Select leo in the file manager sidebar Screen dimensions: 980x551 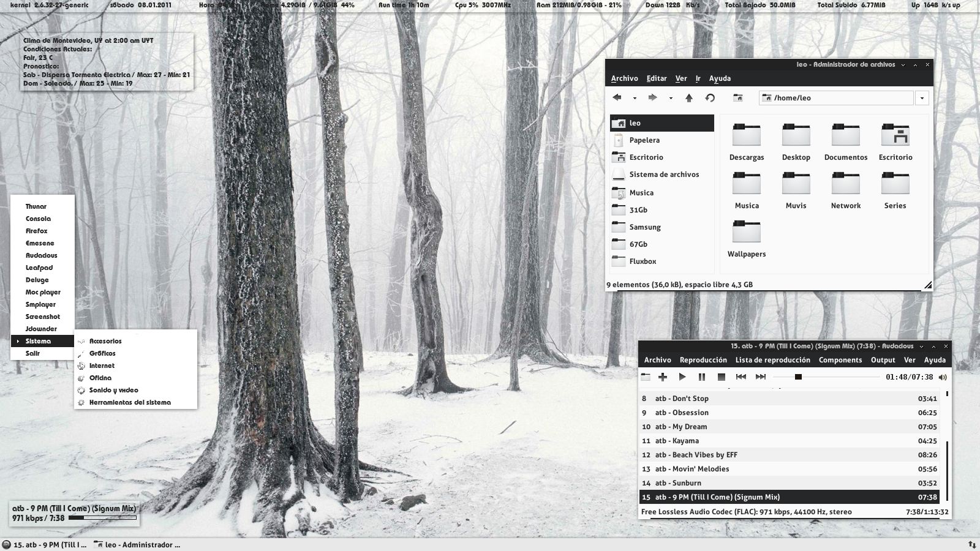662,123
